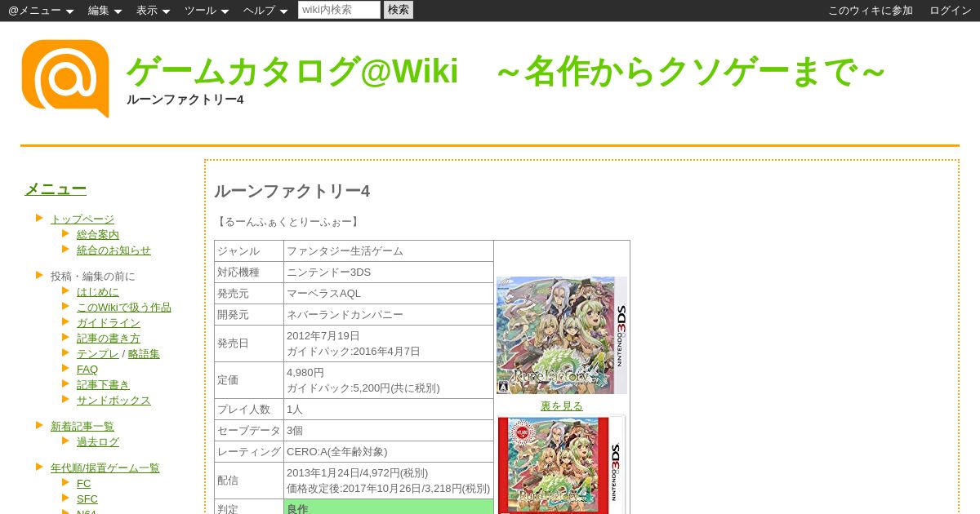
Task: Focus the wiki内検索 search field
Action: [x=339, y=10]
